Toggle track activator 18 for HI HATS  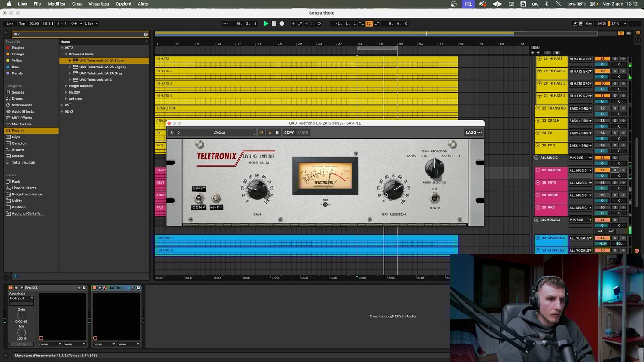click(x=602, y=59)
